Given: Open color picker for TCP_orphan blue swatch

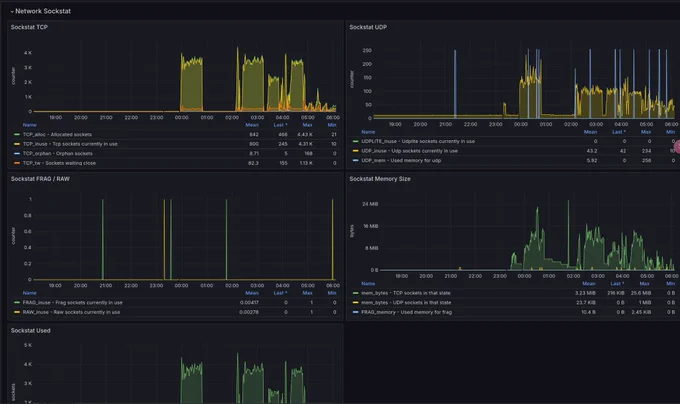Looking at the screenshot, I should 17,153.
